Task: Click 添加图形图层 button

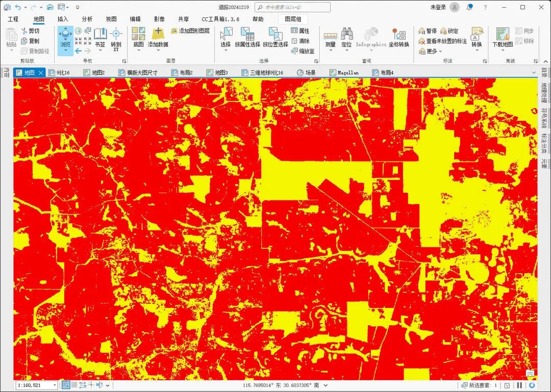Action: (190, 31)
